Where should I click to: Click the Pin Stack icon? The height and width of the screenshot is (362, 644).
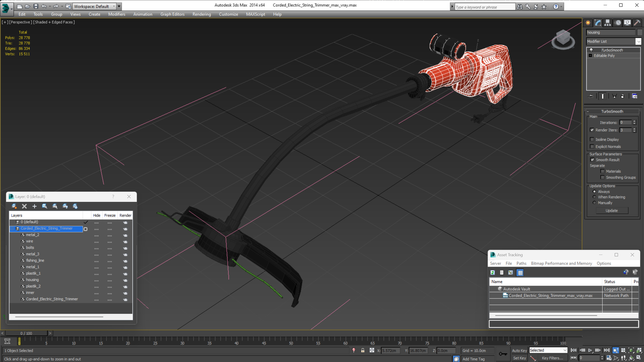pyautogui.click(x=591, y=96)
